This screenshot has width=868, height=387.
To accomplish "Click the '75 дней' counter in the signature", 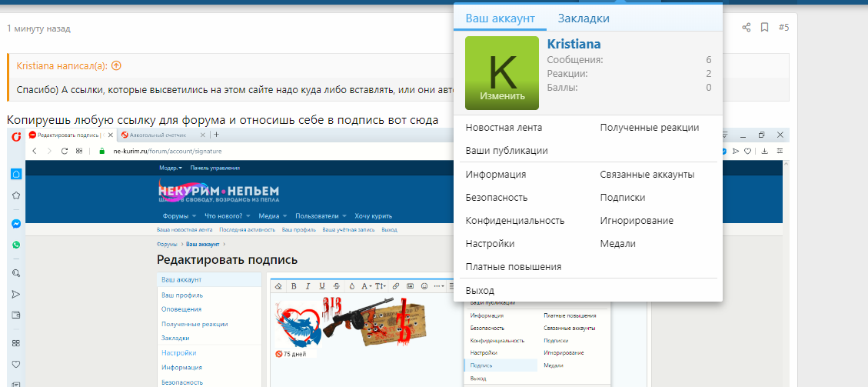I will [x=291, y=354].
